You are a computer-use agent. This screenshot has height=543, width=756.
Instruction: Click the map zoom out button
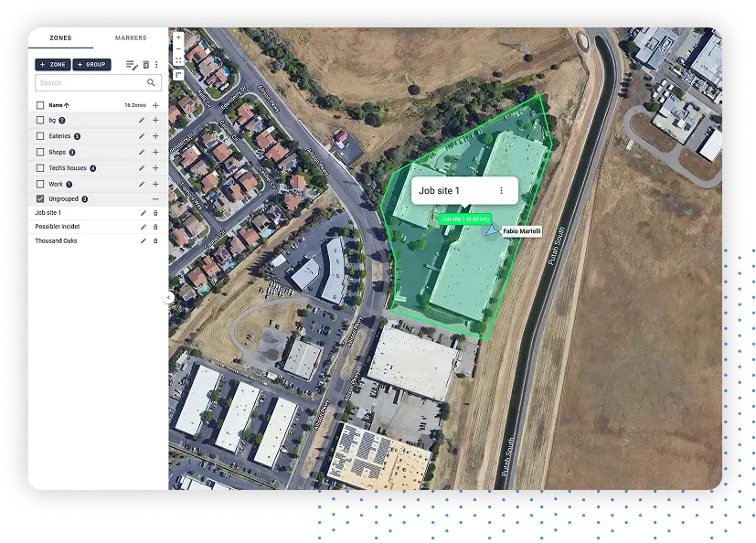178,48
